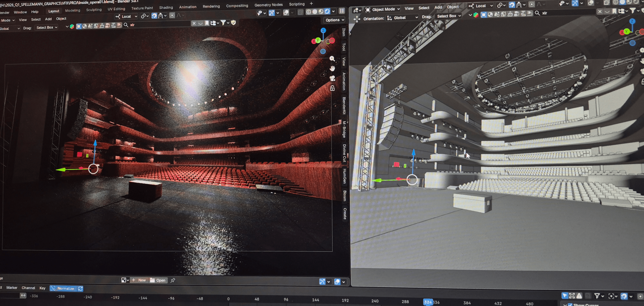Viewport: 644px width, 306px height.
Task: Click the Open image button
Action: tap(158, 280)
